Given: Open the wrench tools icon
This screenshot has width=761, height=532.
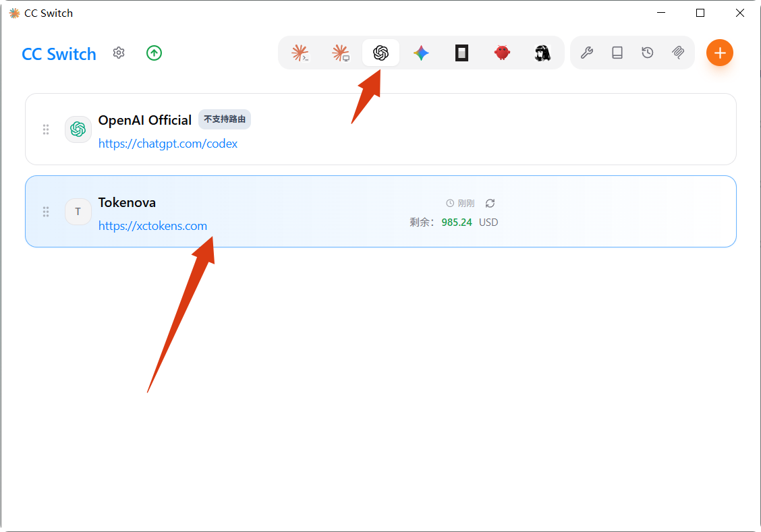Looking at the screenshot, I should coord(587,53).
